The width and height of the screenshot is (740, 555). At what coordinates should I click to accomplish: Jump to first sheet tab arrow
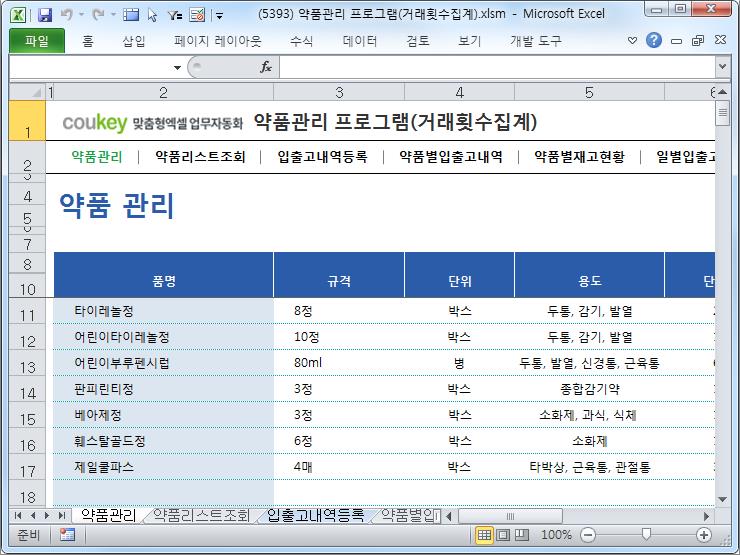(x=18, y=515)
